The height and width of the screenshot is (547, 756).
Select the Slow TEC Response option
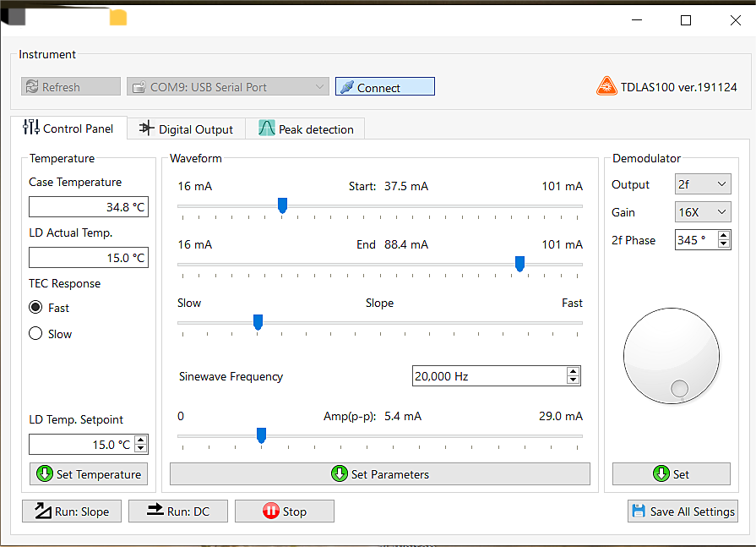(35, 334)
